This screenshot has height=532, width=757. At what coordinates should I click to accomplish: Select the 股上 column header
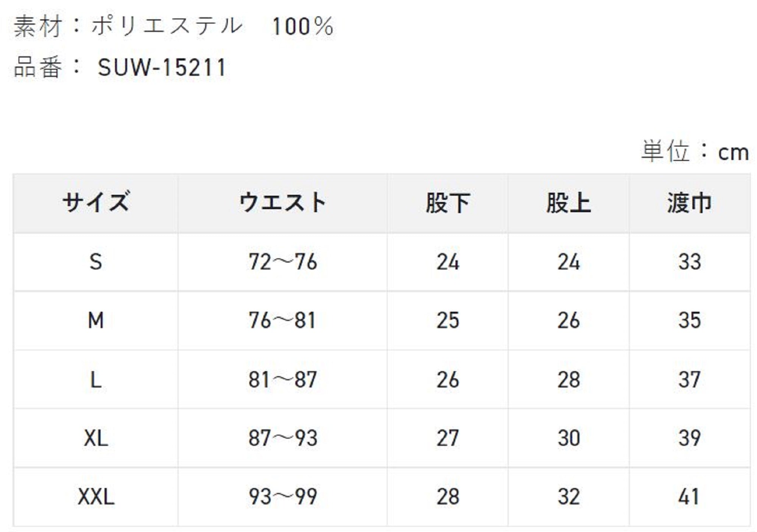pos(569,203)
